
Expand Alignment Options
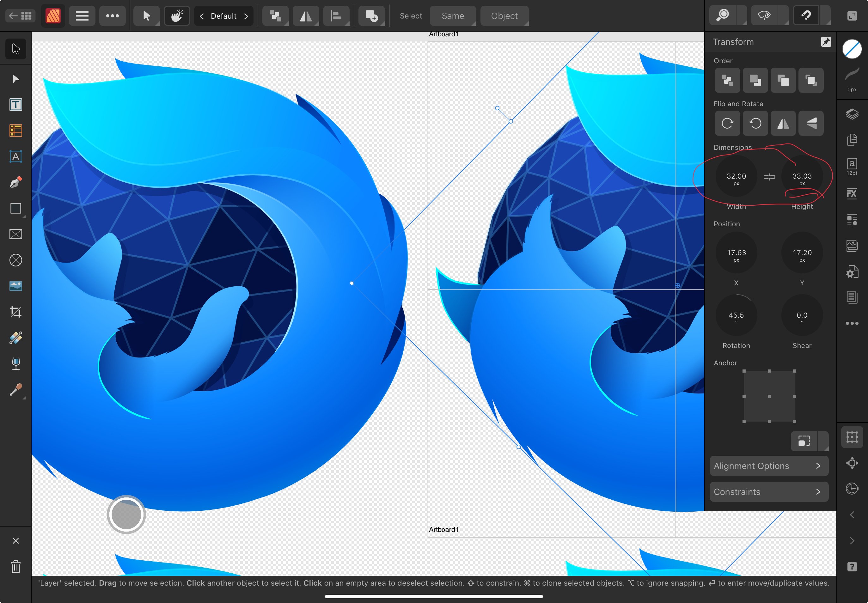[769, 466]
